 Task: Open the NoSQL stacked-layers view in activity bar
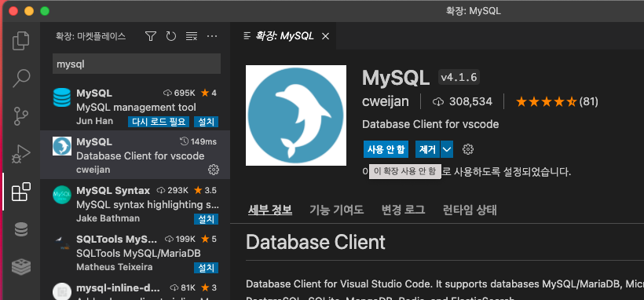(21, 267)
